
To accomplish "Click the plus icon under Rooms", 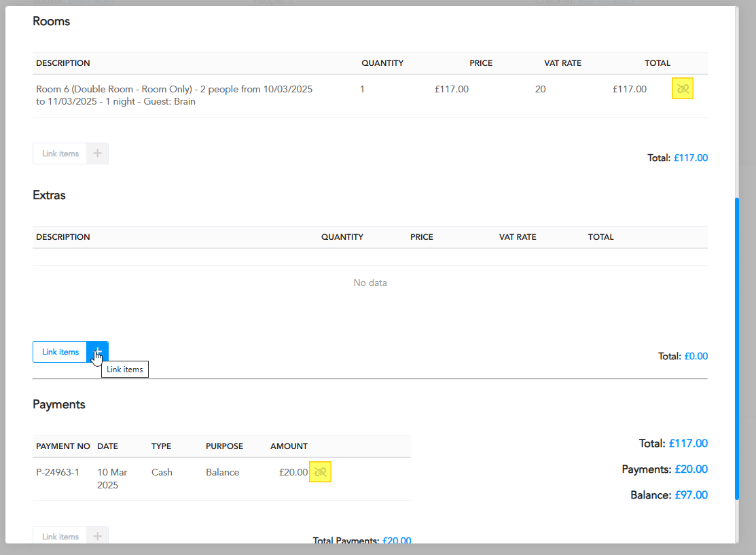I will (97, 154).
